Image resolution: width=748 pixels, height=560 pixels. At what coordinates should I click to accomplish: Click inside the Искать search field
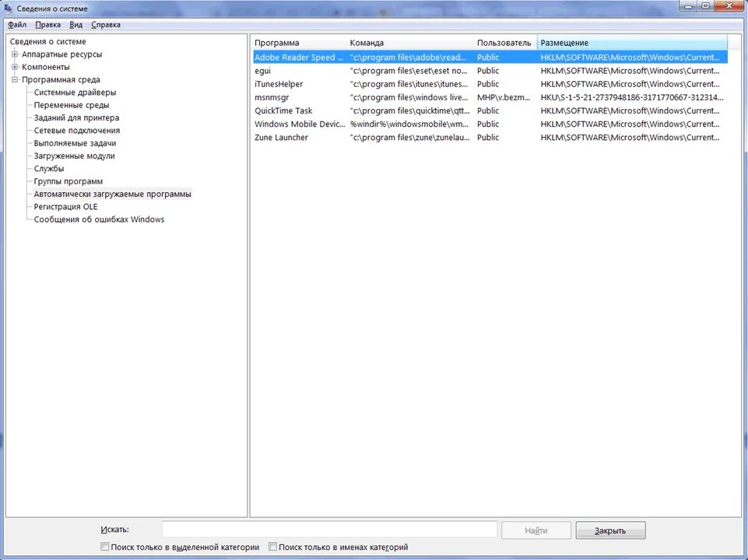330,530
